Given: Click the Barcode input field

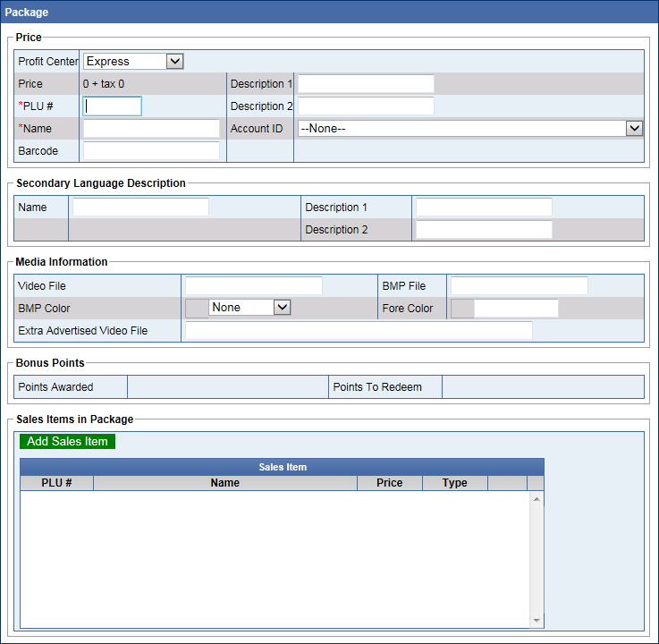Looking at the screenshot, I should (x=151, y=151).
